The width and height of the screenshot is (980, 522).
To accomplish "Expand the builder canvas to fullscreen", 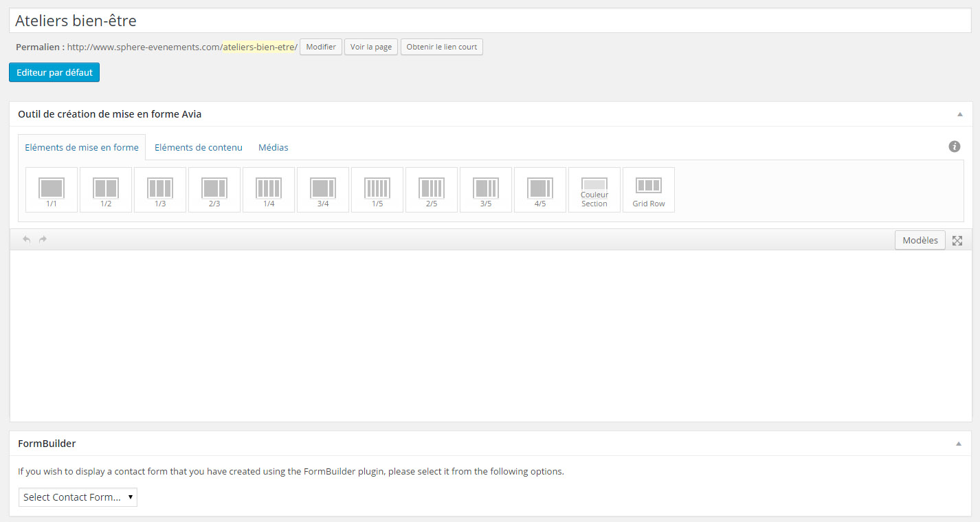I will tap(957, 241).
